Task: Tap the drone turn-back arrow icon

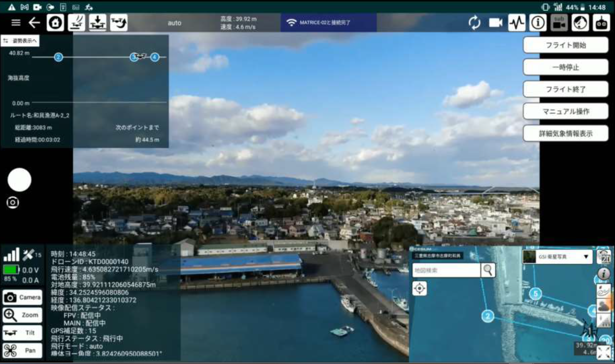Action: click(x=119, y=22)
